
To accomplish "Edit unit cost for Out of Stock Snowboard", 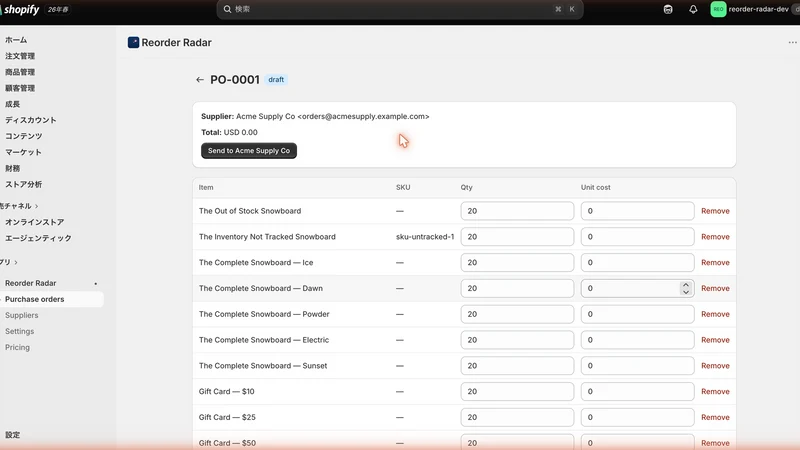I will click(637, 211).
